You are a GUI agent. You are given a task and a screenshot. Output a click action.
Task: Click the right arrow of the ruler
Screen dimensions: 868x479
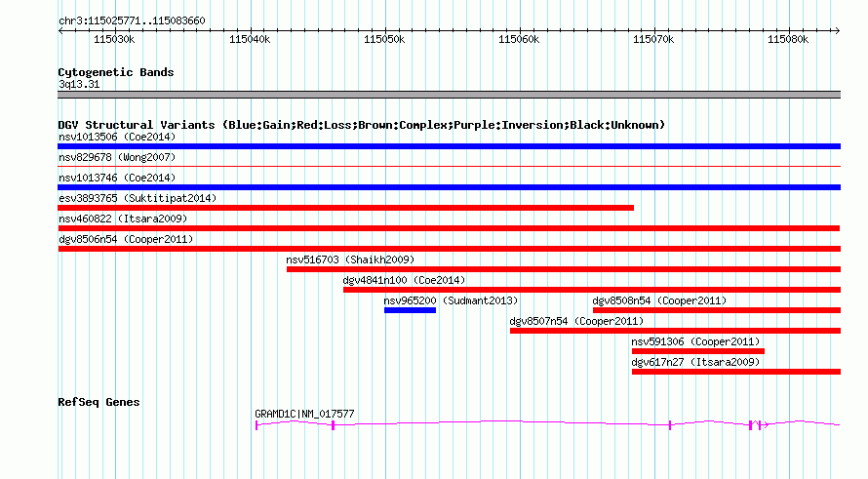click(838, 30)
